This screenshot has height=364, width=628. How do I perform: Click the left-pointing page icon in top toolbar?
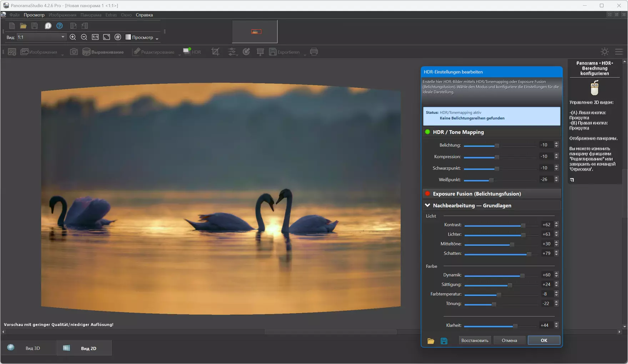click(x=85, y=26)
